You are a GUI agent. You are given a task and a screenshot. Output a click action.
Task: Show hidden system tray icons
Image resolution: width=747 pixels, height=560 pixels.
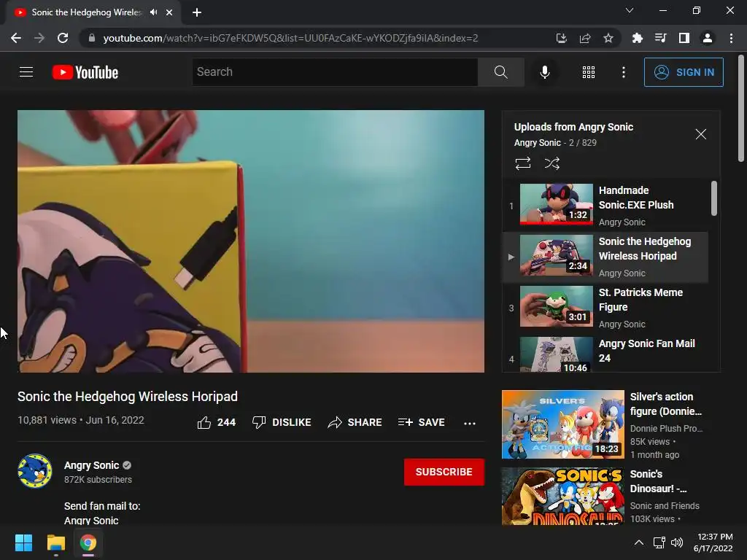(x=639, y=542)
